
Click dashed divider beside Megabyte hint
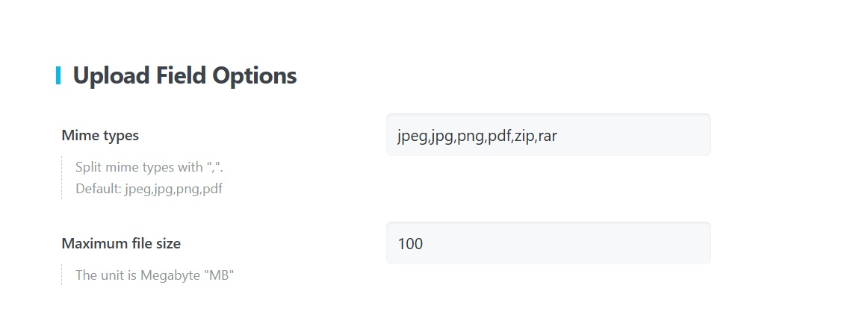62,275
